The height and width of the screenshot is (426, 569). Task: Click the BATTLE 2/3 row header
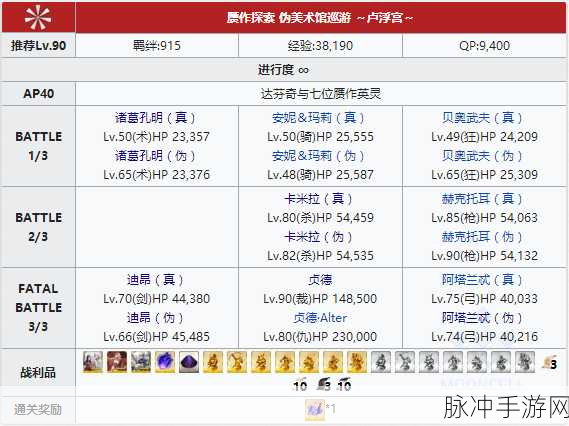(38, 227)
